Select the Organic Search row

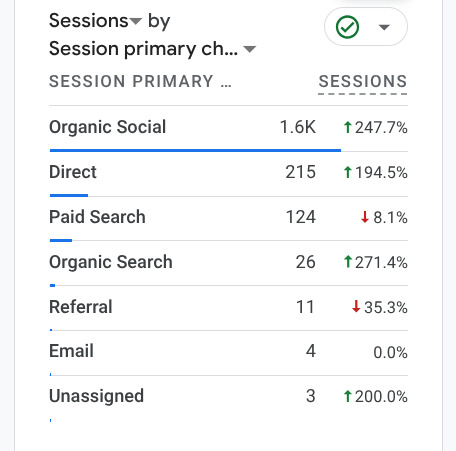(228, 263)
